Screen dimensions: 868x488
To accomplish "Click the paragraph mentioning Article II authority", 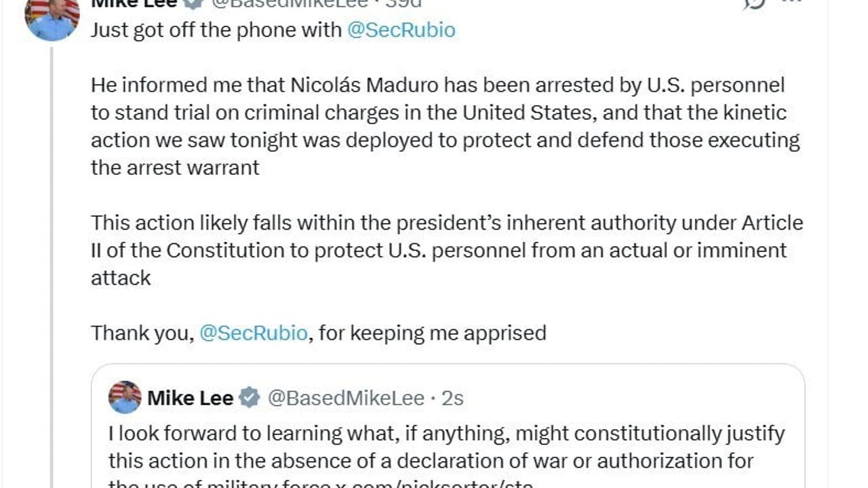I will (441, 251).
